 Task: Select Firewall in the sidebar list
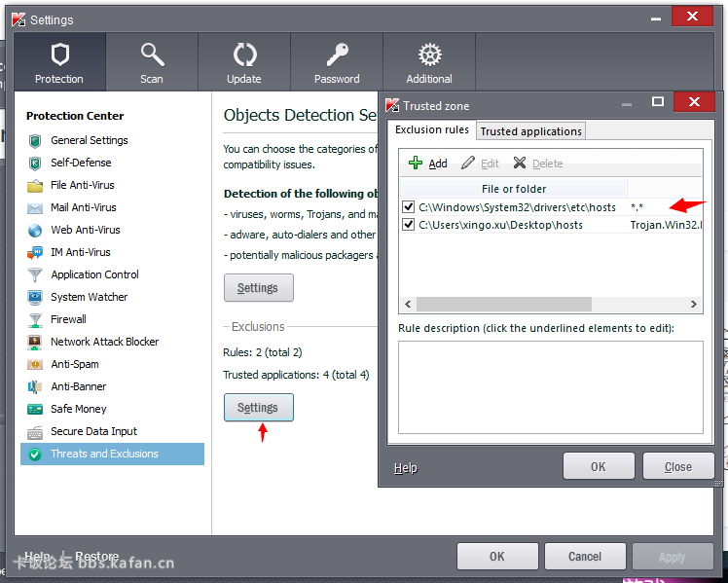pyautogui.click(x=68, y=319)
